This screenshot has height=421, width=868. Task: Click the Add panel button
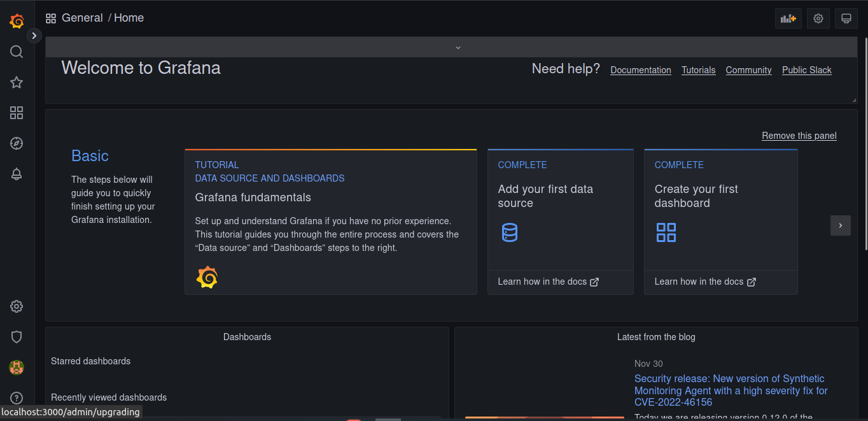click(x=788, y=18)
